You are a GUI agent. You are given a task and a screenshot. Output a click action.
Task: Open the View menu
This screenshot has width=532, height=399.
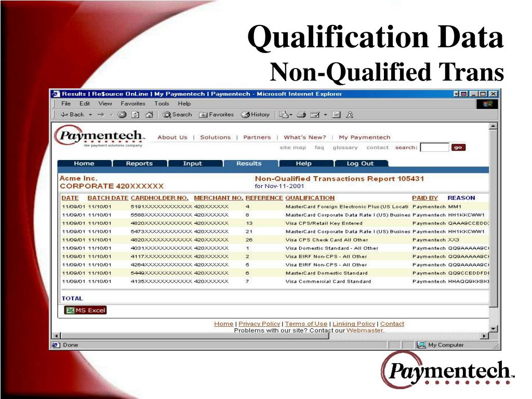click(105, 103)
